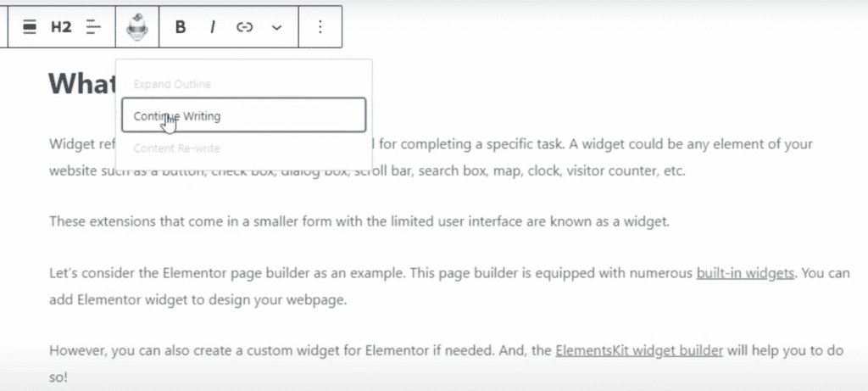Change the H2 heading level
The width and height of the screenshot is (868, 391).
[x=61, y=27]
